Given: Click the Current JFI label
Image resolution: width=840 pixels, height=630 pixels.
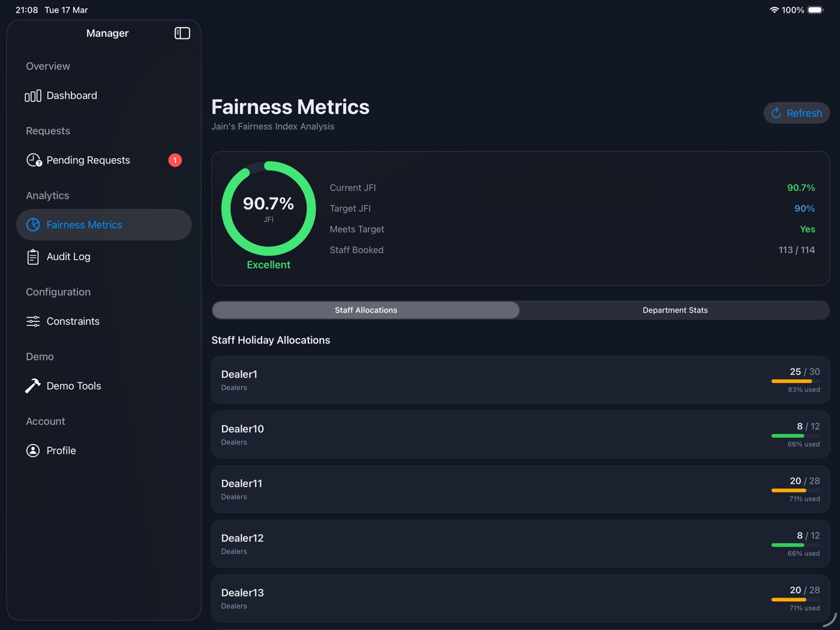Looking at the screenshot, I should (x=353, y=188).
